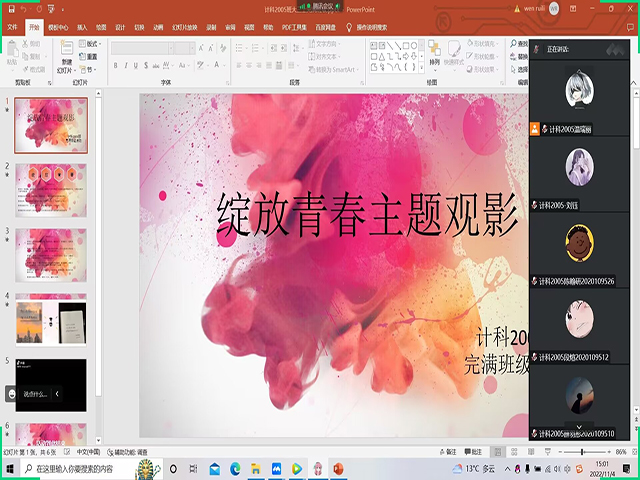Viewport: 640px width, 480px height.
Task: Click the Italic formatting icon
Action: 127,66
